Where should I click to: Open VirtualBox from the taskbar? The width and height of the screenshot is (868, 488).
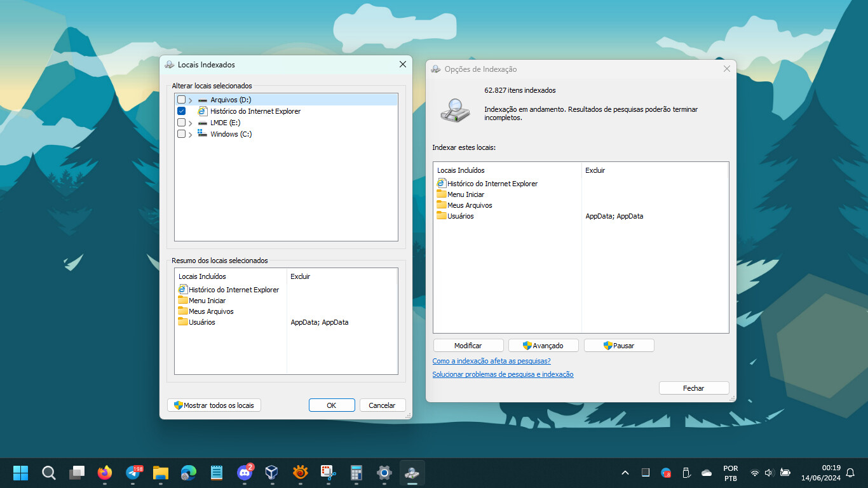pos(272,473)
